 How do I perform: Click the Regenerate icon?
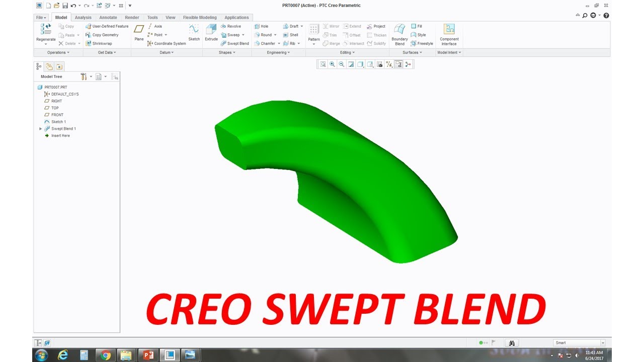pos(46,30)
